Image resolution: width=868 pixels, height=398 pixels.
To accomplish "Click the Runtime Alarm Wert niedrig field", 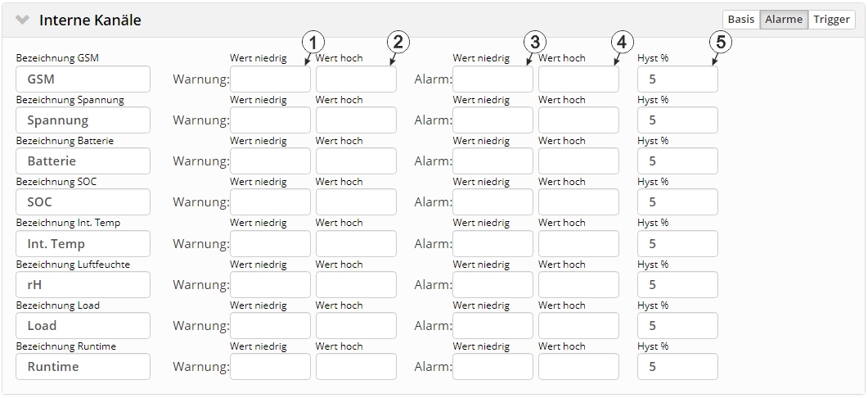I will pyautogui.click(x=492, y=367).
